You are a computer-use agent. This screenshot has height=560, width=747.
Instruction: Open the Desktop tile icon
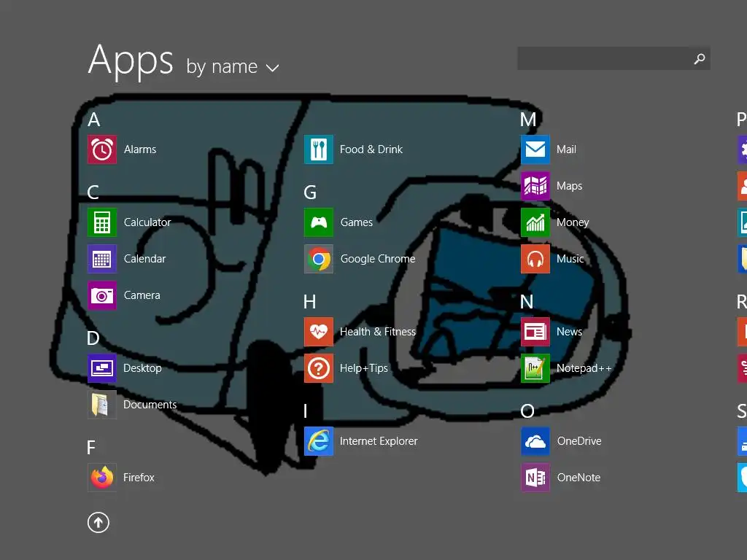(102, 368)
